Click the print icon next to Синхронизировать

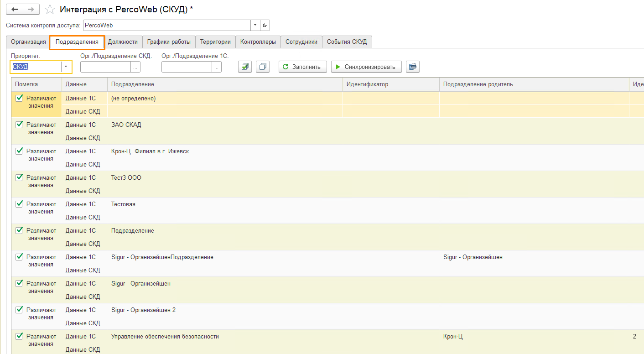point(413,67)
